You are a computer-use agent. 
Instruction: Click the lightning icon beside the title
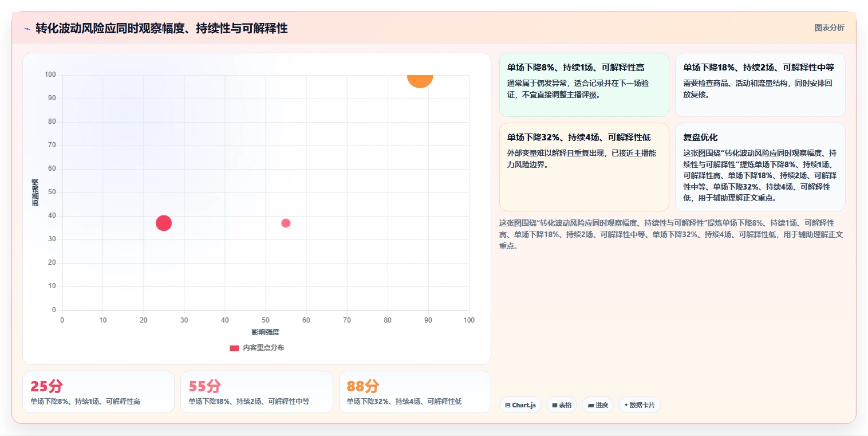click(27, 28)
